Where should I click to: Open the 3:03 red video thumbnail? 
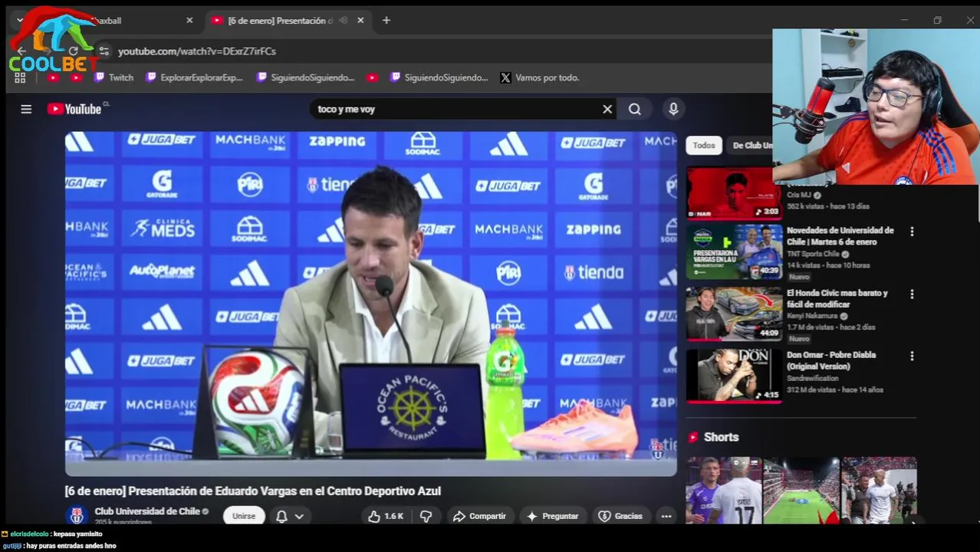coord(735,193)
